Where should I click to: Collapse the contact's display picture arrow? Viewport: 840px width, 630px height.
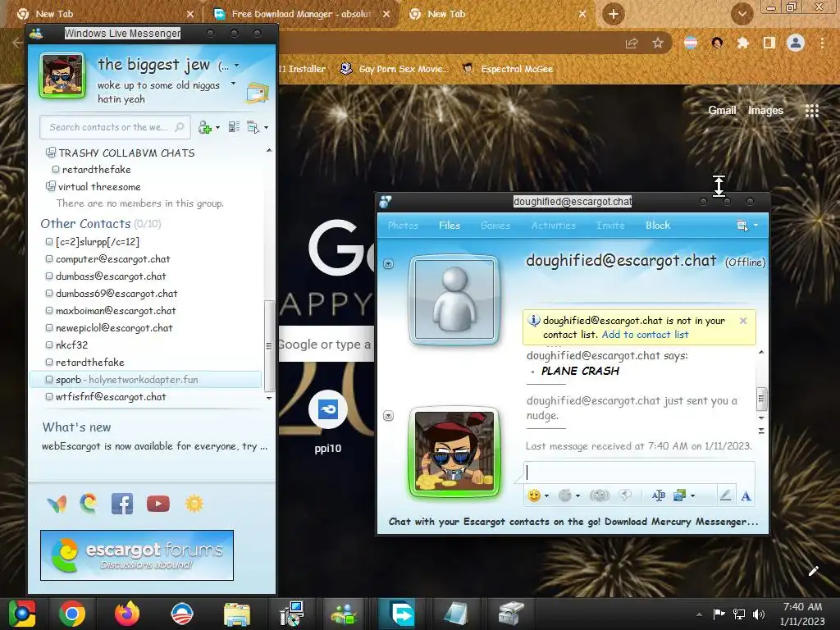coord(388,263)
